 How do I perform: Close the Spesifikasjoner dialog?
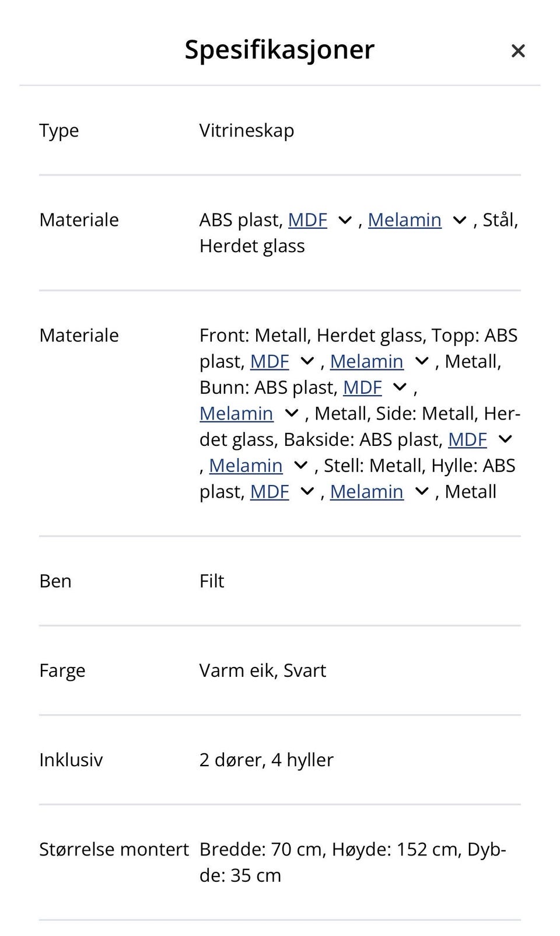(x=517, y=51)
